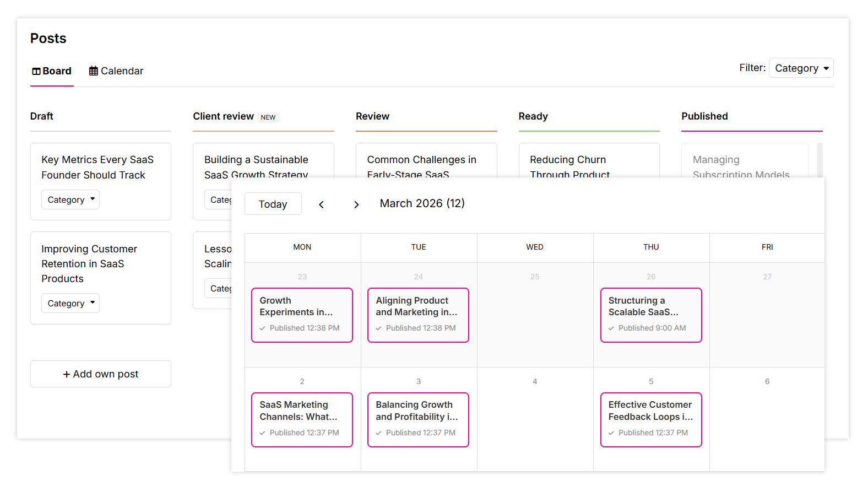Click the checkmark on Growth Experiments post
868x486 pixels.
[x=263, y=328]
